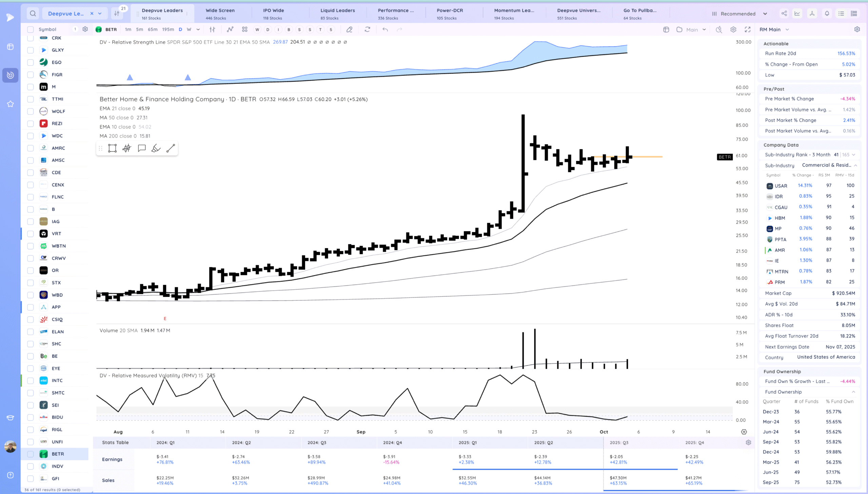
Task: Expand the RM Main panel dropdown
Action: [787, 29]
